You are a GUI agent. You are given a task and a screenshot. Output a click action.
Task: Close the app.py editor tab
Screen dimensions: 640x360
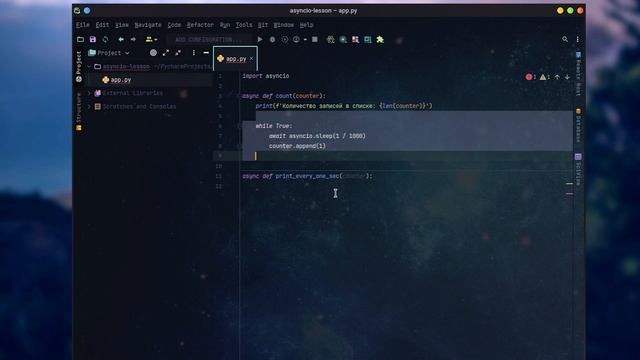pyautogui.click(x=251, y=59)
